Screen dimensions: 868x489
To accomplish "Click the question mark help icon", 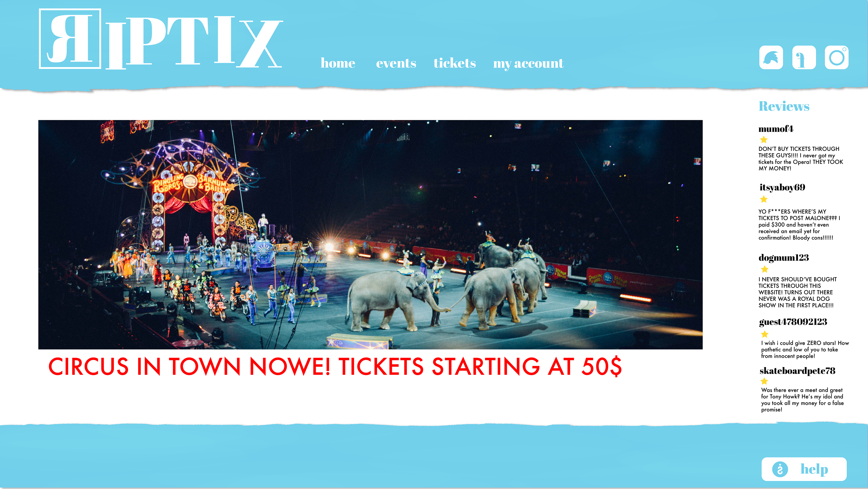I will coord(780,469).
